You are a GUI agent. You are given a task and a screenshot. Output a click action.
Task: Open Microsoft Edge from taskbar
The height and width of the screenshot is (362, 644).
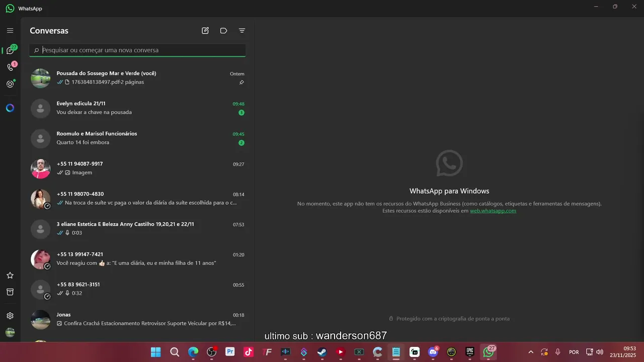pyautogui.click(x=193, y=352)
